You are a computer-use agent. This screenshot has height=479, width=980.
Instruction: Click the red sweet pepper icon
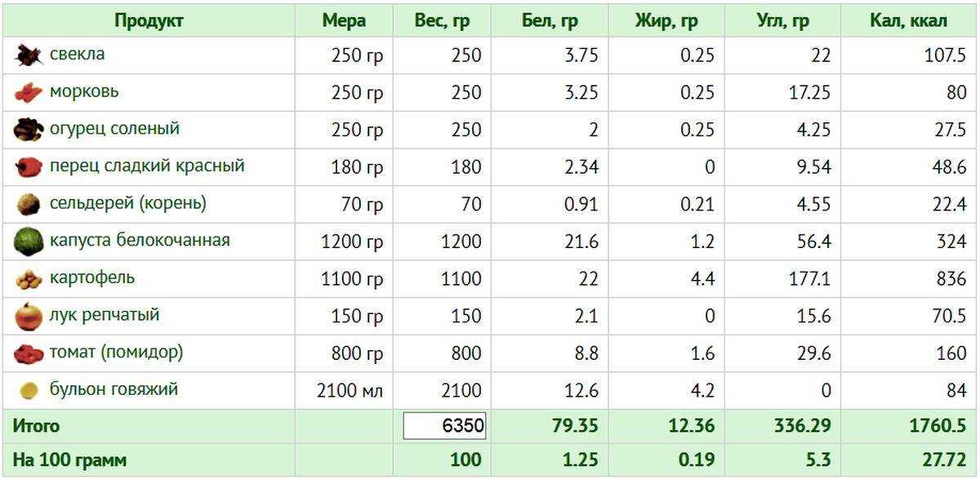point(29,167)
